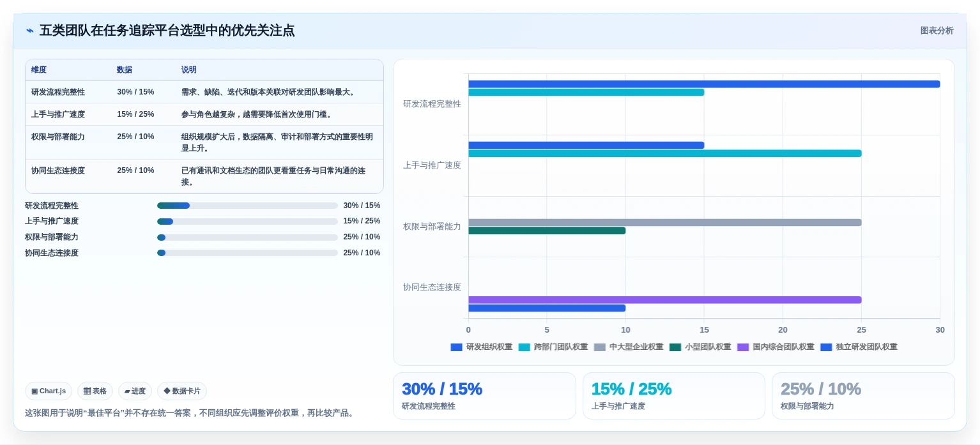This screenshot has width=980, height=445.
Task: Click the gray 权限与部署能力 chart bar
Action: click(664, 222)
